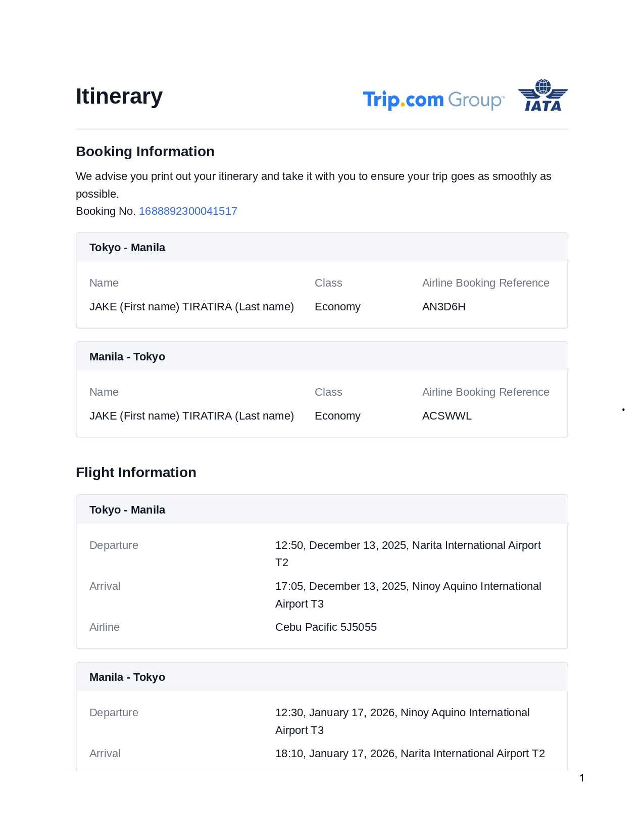644x834 pixels.
Task: Select the Manila - Tokyo booking header
Action: 127,357
